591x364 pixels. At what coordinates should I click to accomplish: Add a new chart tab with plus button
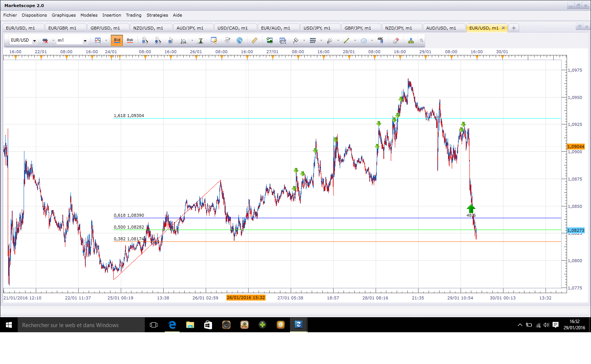(513, 28)
